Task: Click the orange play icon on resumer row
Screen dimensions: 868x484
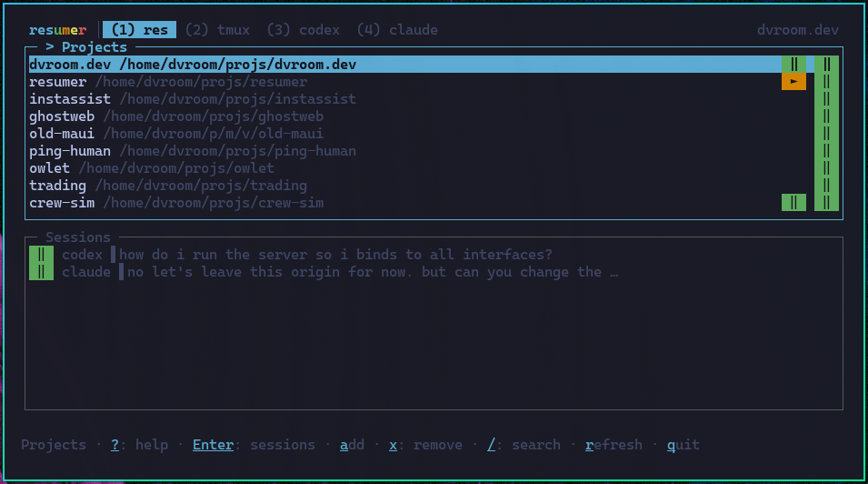Action: point(793,82)
